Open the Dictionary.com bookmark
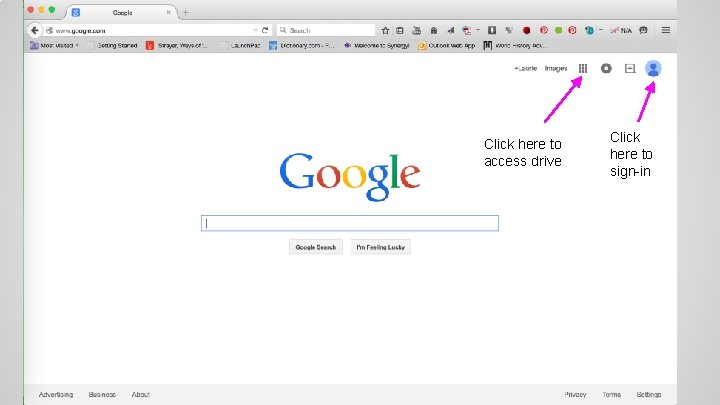The height and width of the screenshot is (405, 720). pyautogui.click(x=302, y=45)
